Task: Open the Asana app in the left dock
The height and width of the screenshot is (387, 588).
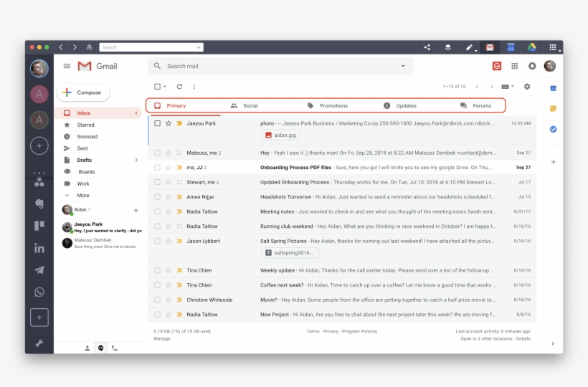Action: (39, 182)
